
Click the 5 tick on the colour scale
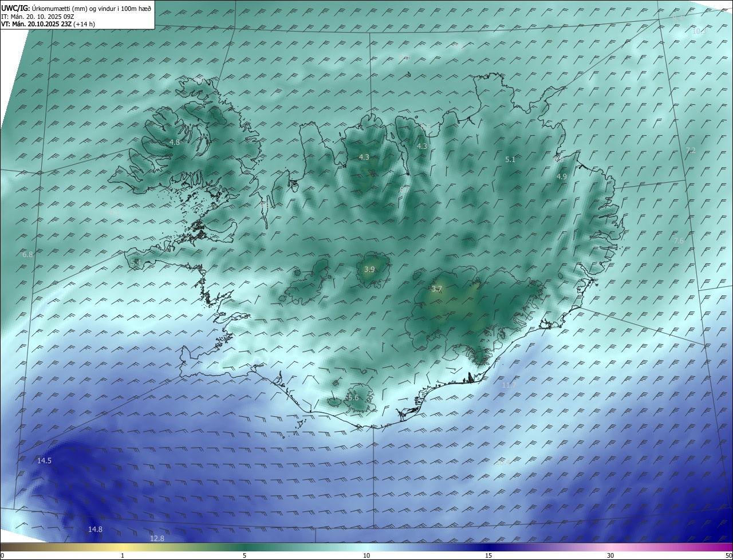click(x=245, y=555)
